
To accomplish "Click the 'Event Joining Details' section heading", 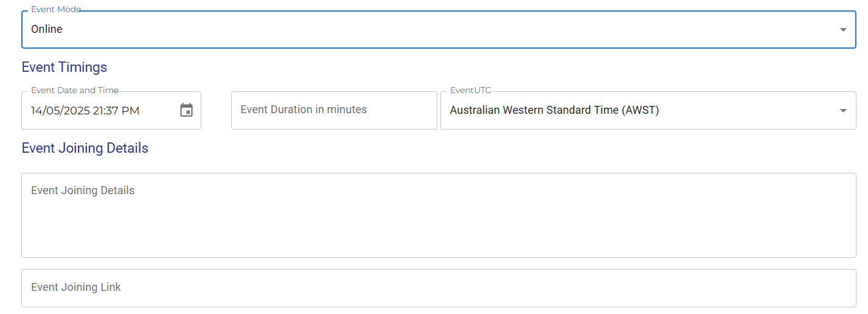I will (x=85, y=148).
